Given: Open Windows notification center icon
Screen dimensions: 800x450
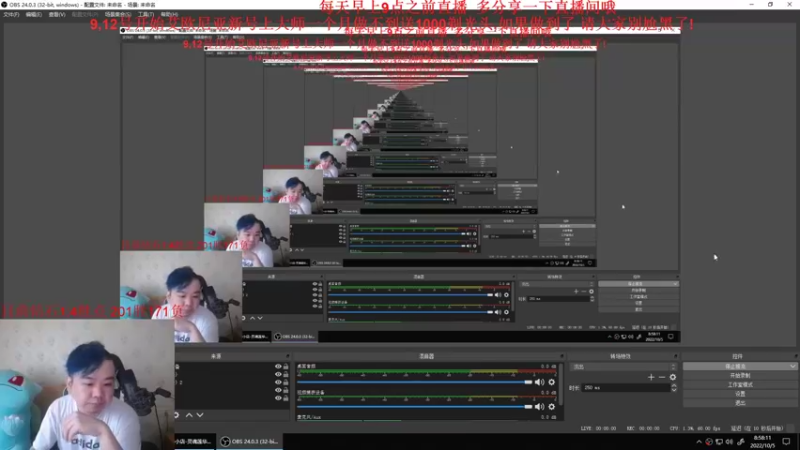Looking at the screenshot, I should tap(786, 441).
